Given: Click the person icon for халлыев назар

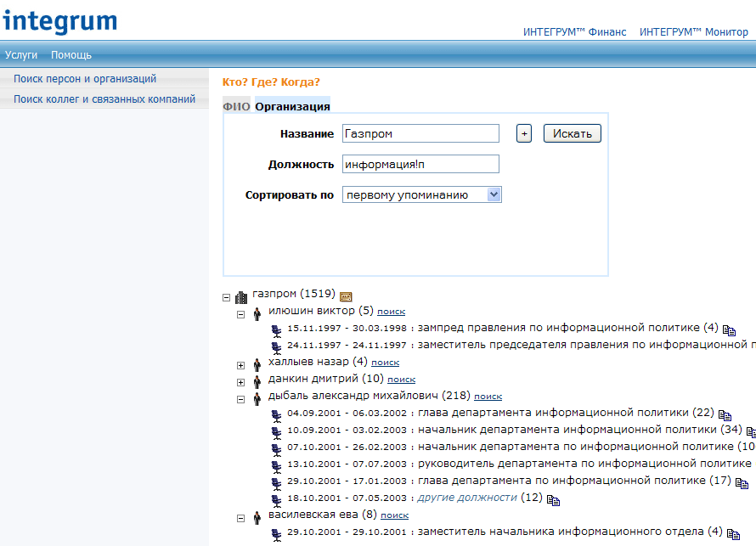Looking at the screenshot, I should (x=257, y=365).
